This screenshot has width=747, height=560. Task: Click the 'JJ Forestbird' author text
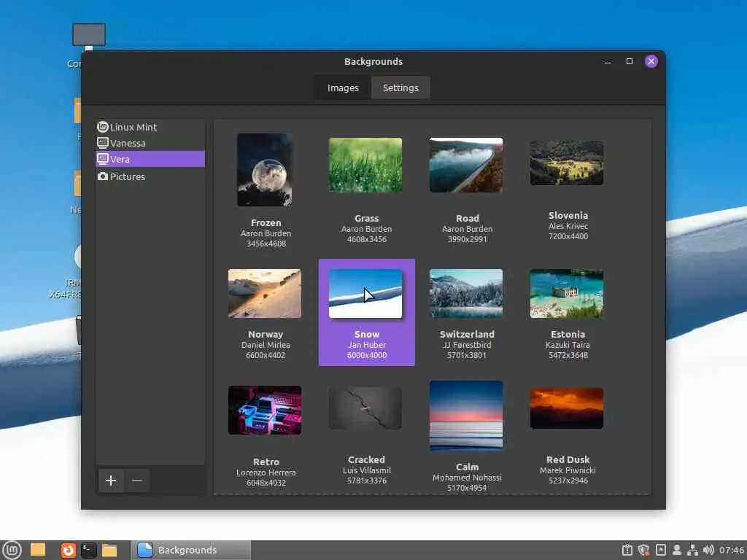tap(467, 345)
